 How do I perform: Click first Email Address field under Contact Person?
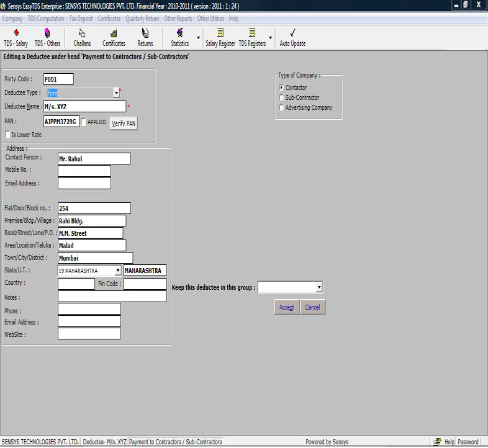(84, 183)
